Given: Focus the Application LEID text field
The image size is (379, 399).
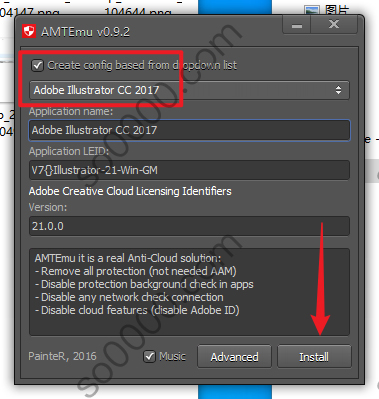Looking at the screenshot, I should pyautogui.click(x=189, y=170).
